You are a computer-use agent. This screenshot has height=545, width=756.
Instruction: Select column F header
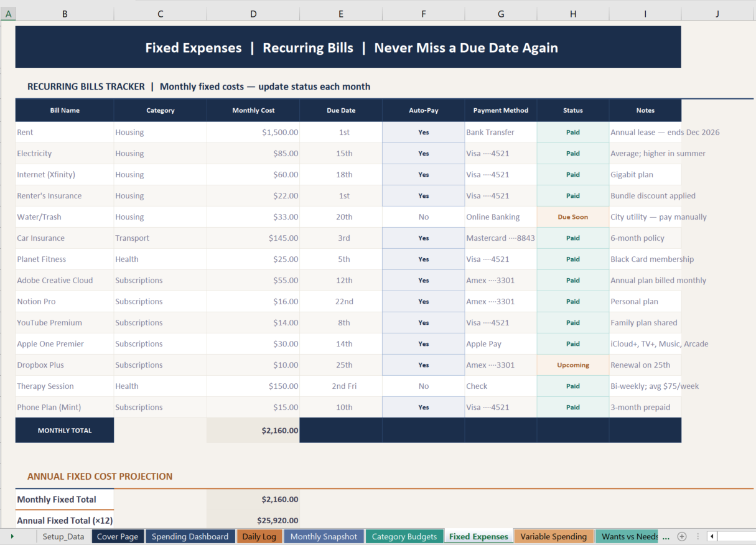tap(424, 13)
